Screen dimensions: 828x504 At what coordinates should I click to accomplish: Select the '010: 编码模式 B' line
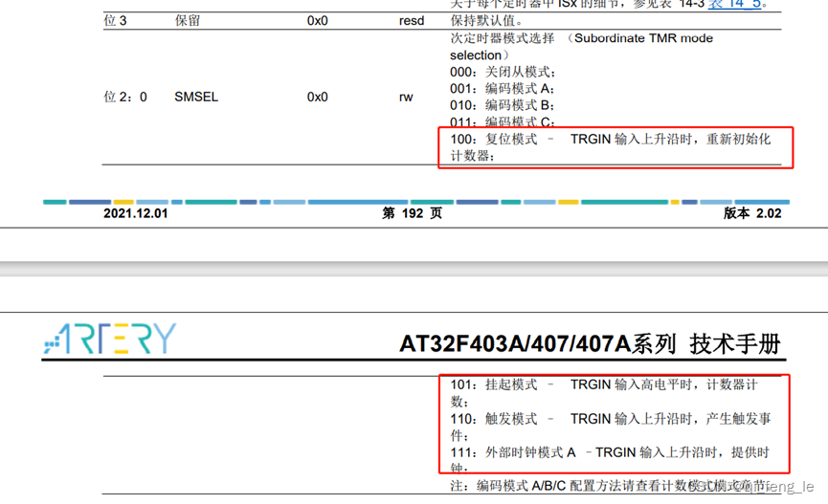503,105
